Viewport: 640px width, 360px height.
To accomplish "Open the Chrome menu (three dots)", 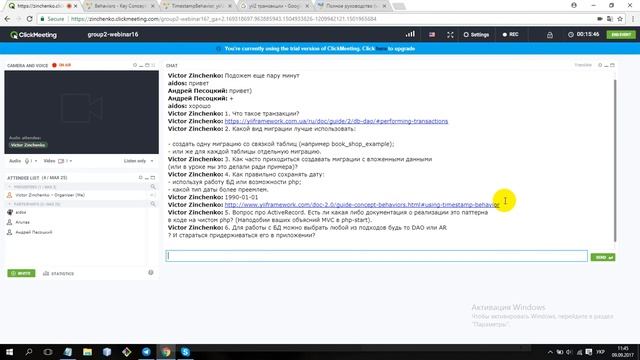I will (633, 19).
